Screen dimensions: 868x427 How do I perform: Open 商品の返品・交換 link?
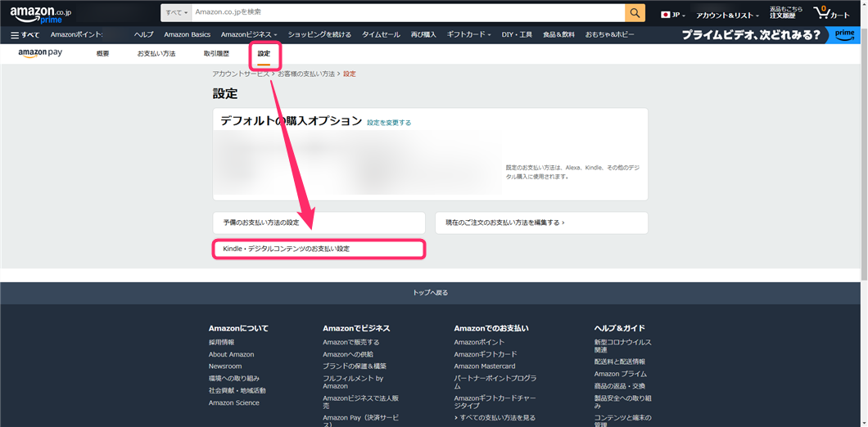click(619, 386)
